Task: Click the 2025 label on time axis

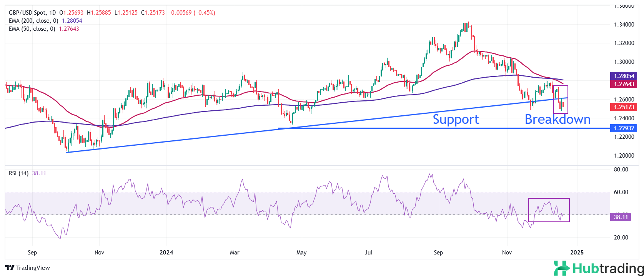Action: [x=577, y=253]
